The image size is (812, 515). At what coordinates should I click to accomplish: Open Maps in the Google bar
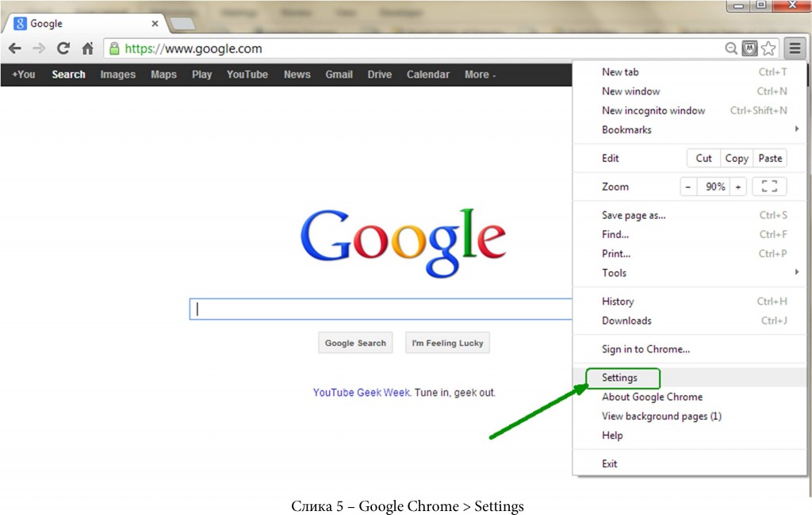click(163, 75)
